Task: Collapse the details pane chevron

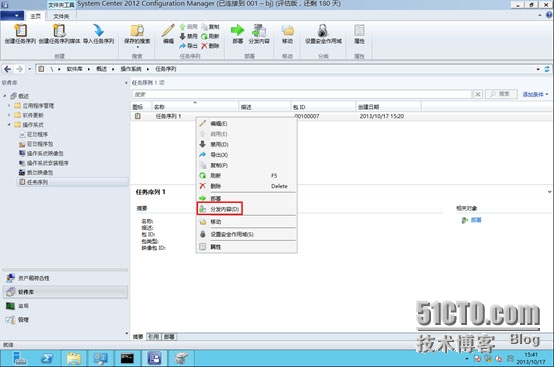Action: coord(549,192)
